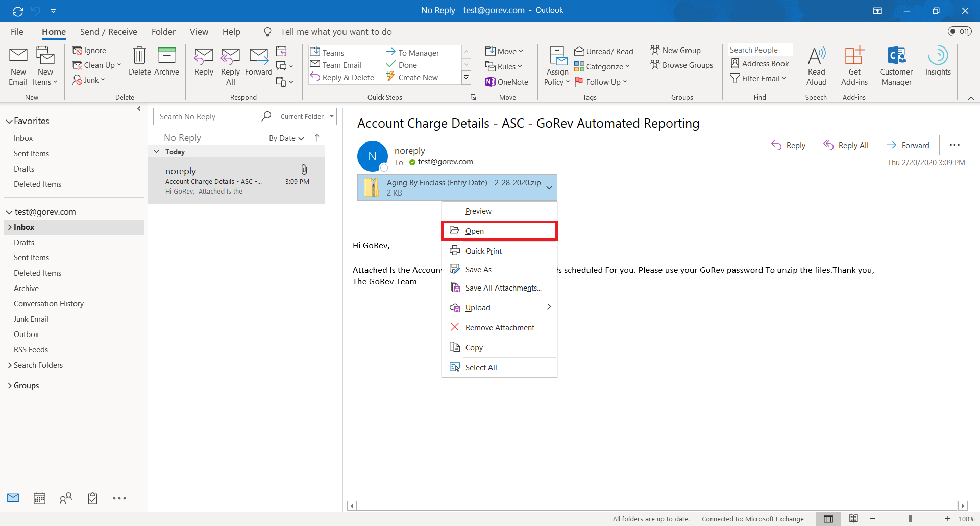Open the Follow Up flag menu
This screenshot has height=526, width=980.
point(601,82)
